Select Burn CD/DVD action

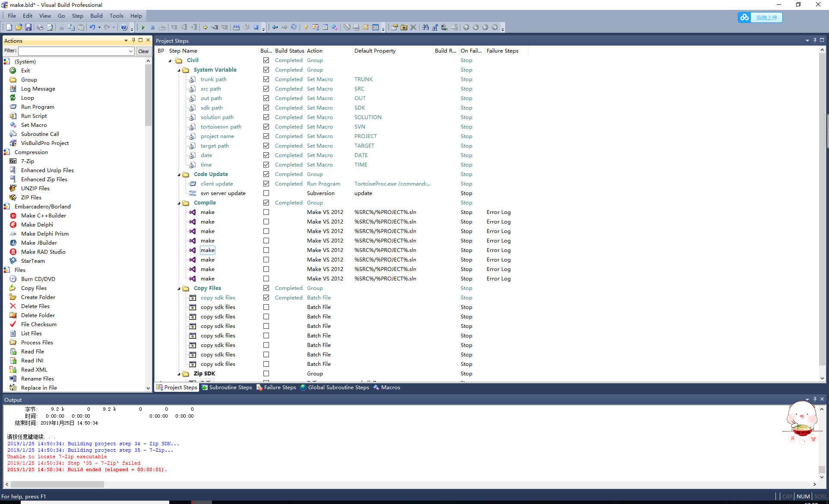pos(38,279)
